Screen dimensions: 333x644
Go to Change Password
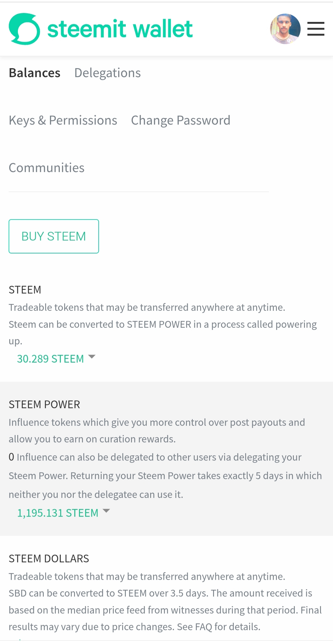[x=181, y=121]
